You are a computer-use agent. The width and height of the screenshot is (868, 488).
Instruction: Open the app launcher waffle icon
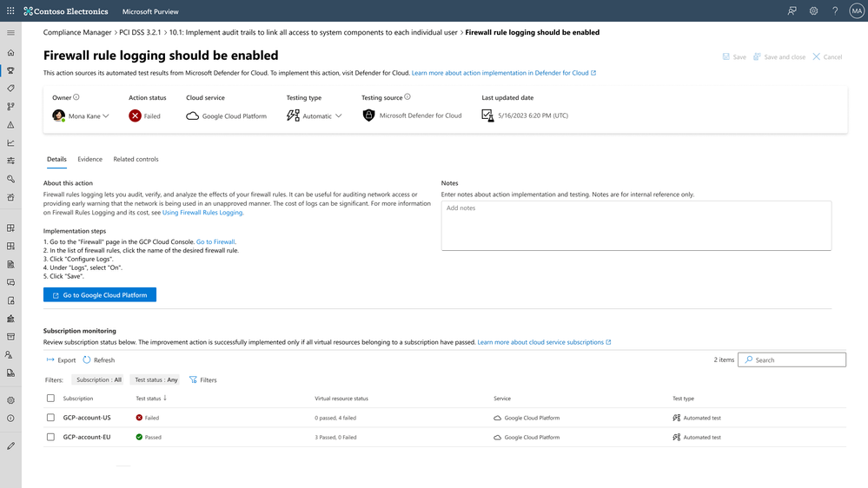tap(10, 11)
